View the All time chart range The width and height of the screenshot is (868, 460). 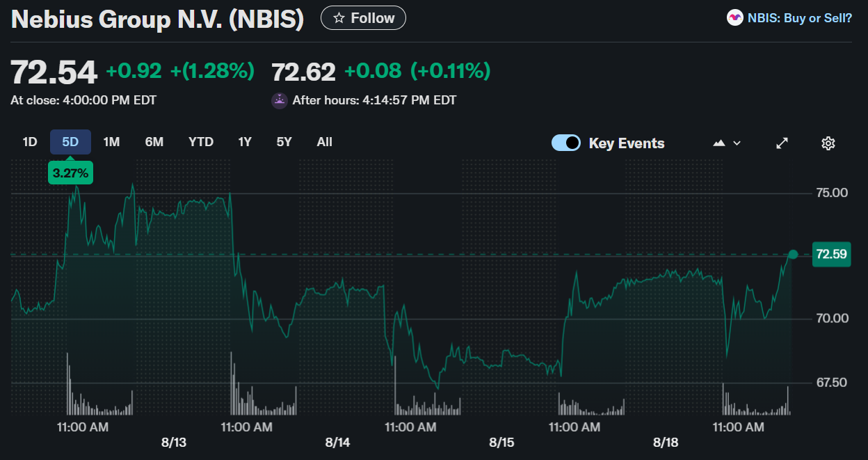point(324,142)
